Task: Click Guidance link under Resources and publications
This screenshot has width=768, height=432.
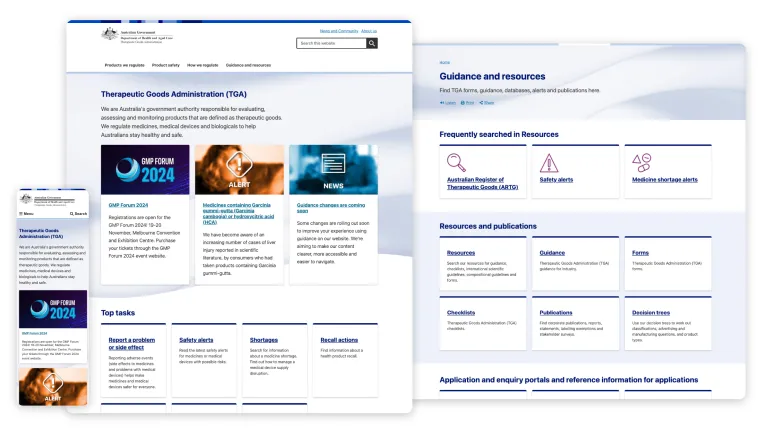Action: coord(552,253)
